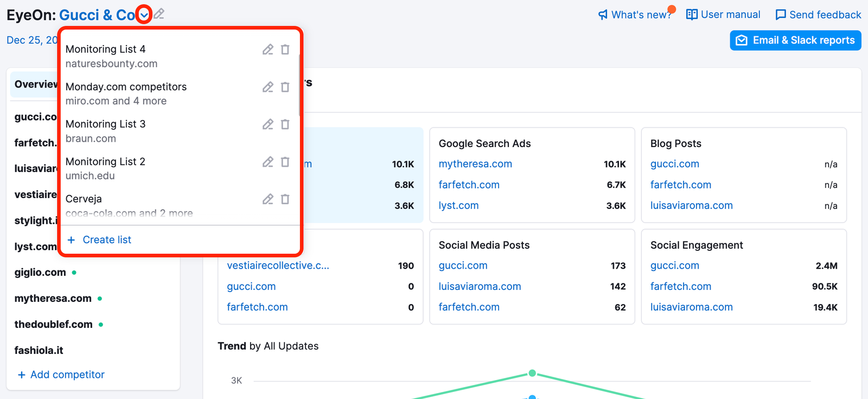Image resolution: width=868 pixels, height=399 pixels.
Task: Click the Social Media Posts card title
Action: (484, 245)
